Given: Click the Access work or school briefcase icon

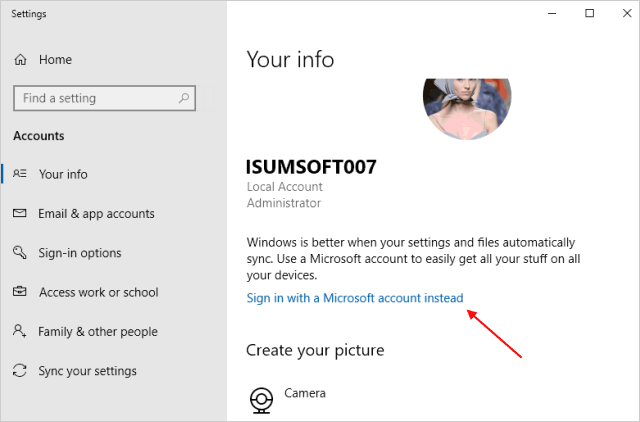Looking at the screenshot, I should tap(20, 292).
